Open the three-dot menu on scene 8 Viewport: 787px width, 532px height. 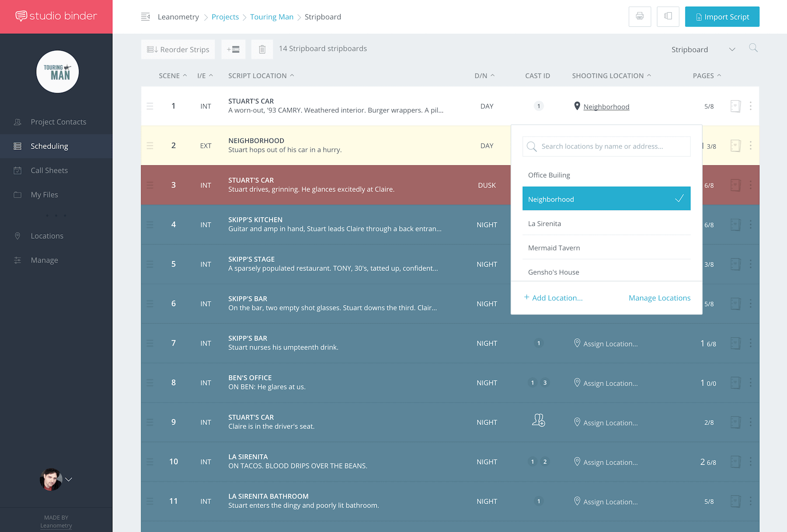point(751,382)
